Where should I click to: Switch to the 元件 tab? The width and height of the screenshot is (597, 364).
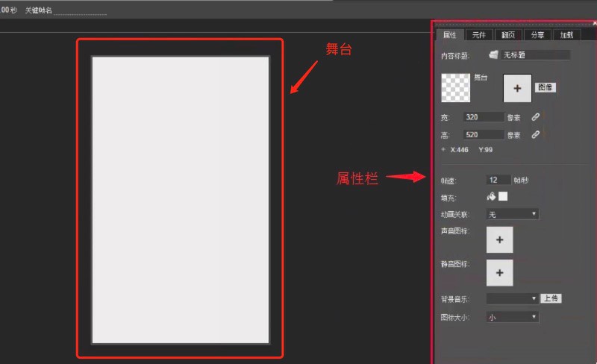pyautogui.click(x=479, y=34)
